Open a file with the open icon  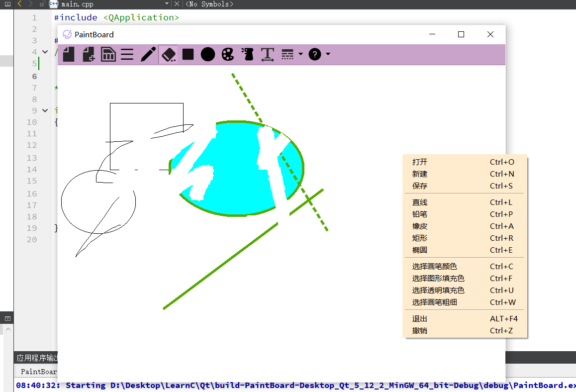(x=68, y=54)
